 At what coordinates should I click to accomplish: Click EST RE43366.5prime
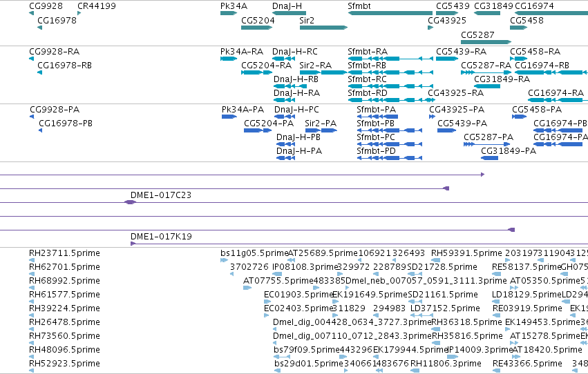tap(496, 371)
